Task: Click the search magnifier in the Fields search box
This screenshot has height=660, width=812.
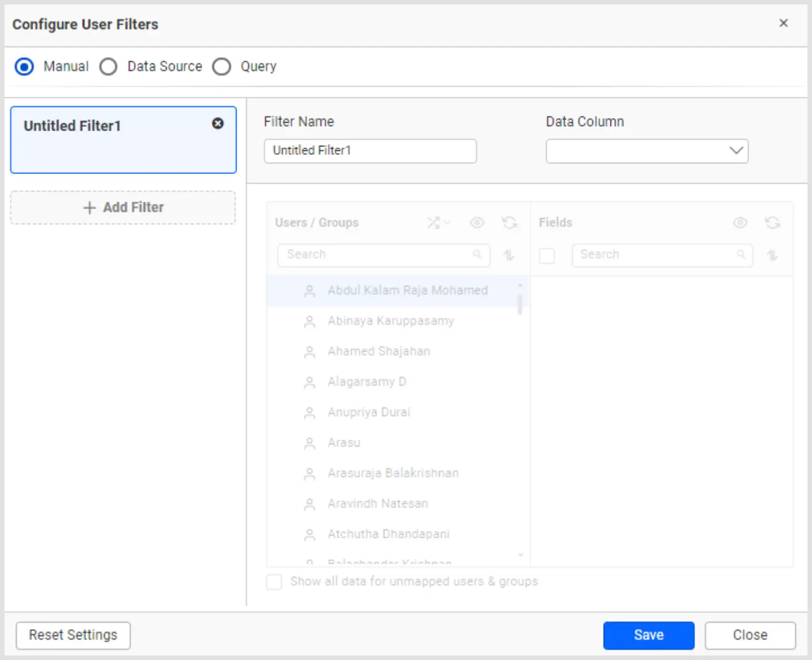Action: pyautogui.click(x=740, y=255)
